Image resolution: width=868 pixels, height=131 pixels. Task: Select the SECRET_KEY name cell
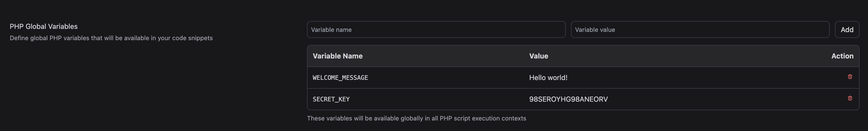coord(331,99)
